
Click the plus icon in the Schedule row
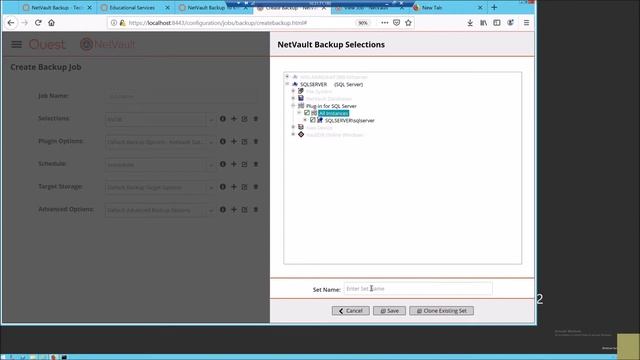click(x=234, y=164)
